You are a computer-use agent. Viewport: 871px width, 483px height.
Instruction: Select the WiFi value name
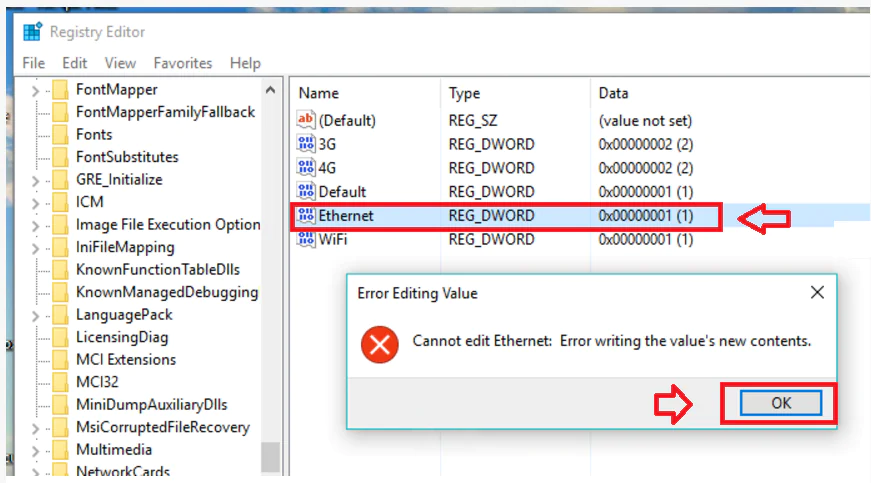click(x=333, y=239)
